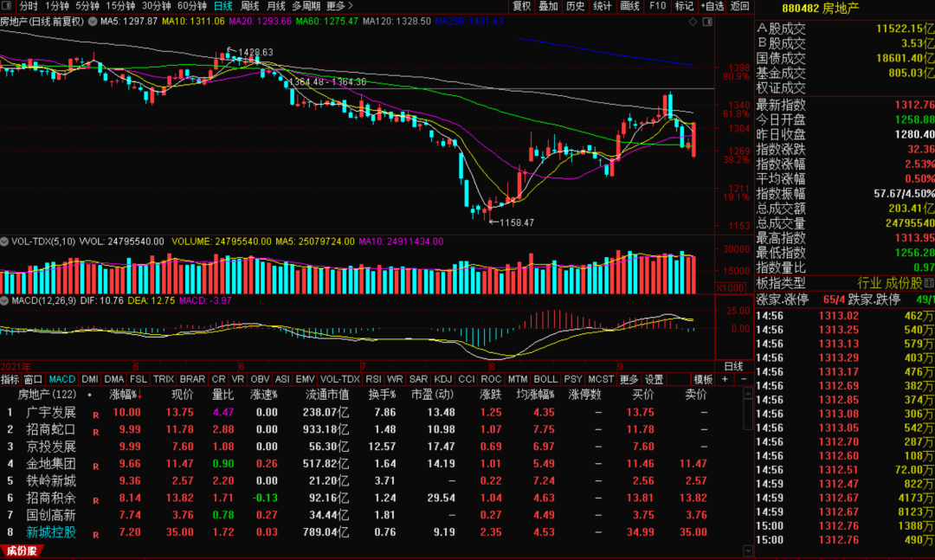
Task: Open the dropdown arrow beside 房地产(日线,前复权)
Action: point(93,22)
